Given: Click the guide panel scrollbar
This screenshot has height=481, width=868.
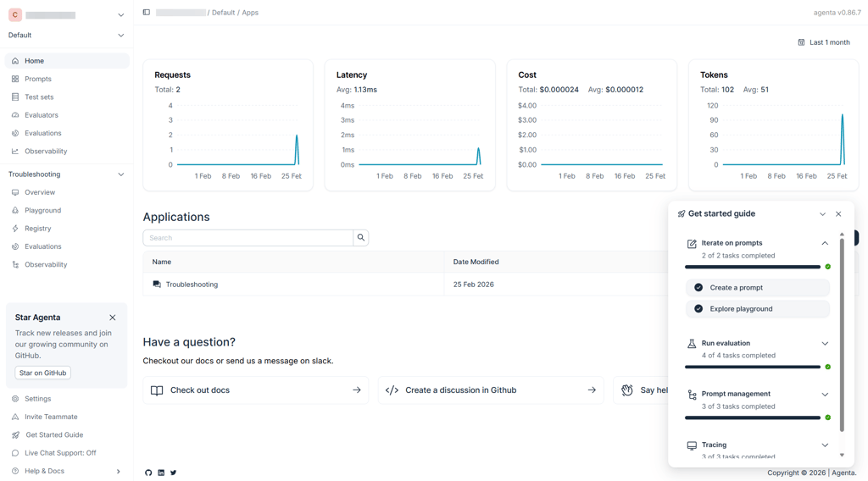Looking at the screenshot, I should [842, 335].
